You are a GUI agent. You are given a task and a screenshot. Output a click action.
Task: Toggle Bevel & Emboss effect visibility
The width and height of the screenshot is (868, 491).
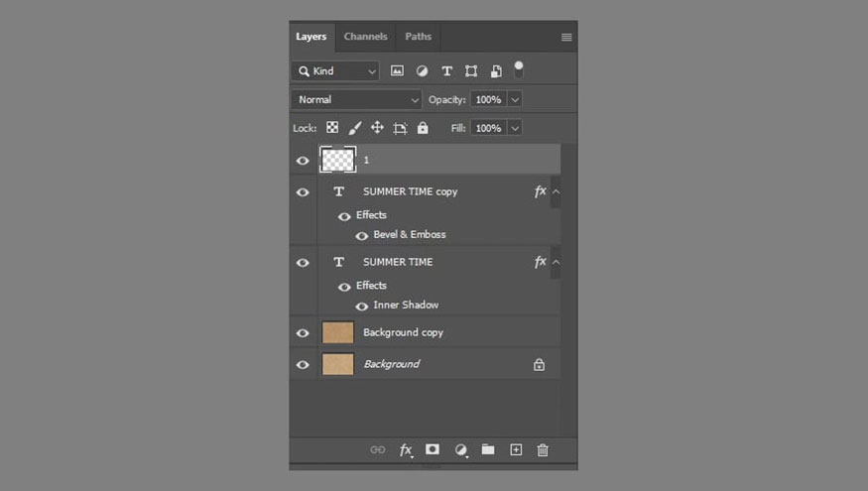coord(361,236)
